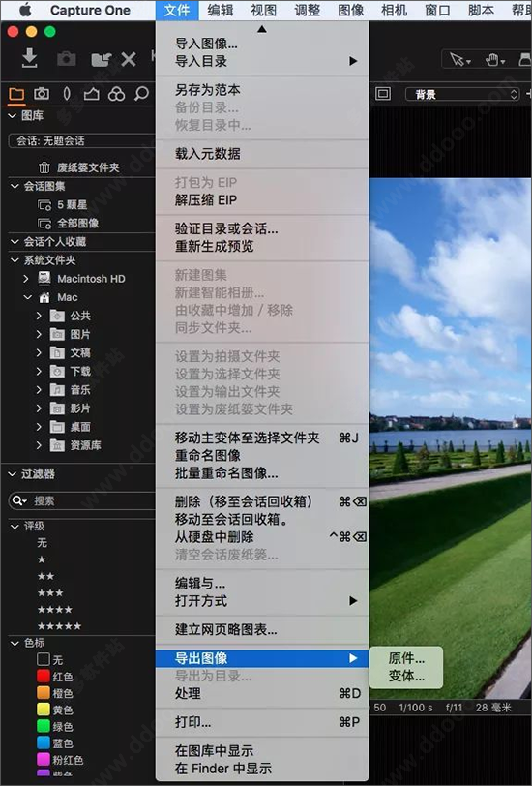Image resolution: width=532 pixels, height=786 pixels.
Task: Click the 影片 folder icon
Action: coord(57,408)
